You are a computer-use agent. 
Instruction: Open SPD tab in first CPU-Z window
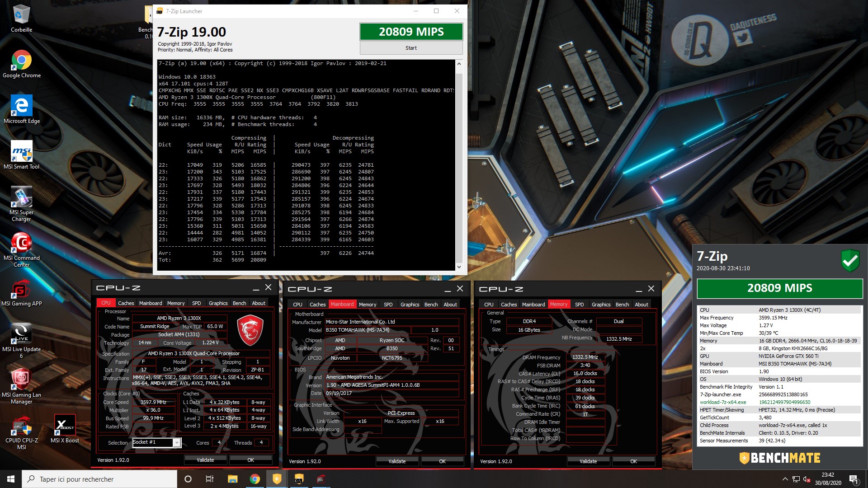(196, 303)
